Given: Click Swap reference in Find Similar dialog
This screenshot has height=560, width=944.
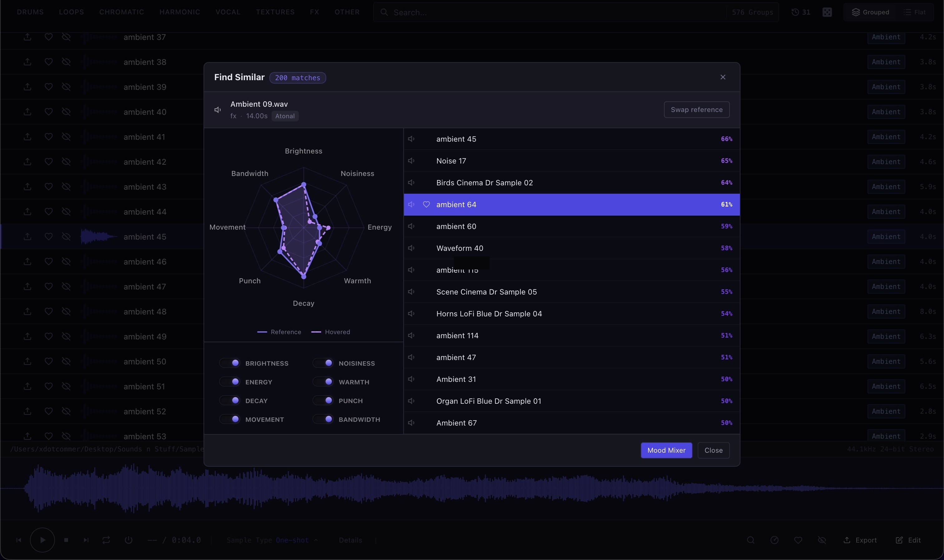Looking at the screenshot, I should tap(696, 110).
